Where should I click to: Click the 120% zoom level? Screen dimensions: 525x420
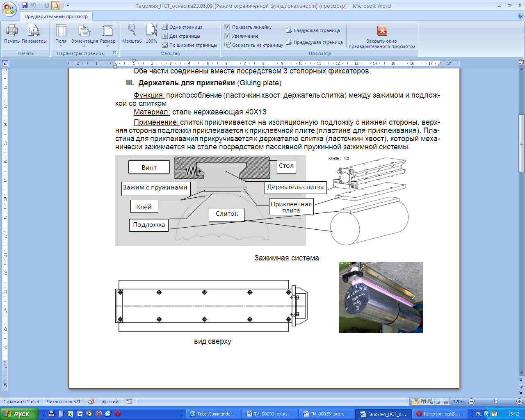point(459,402)
